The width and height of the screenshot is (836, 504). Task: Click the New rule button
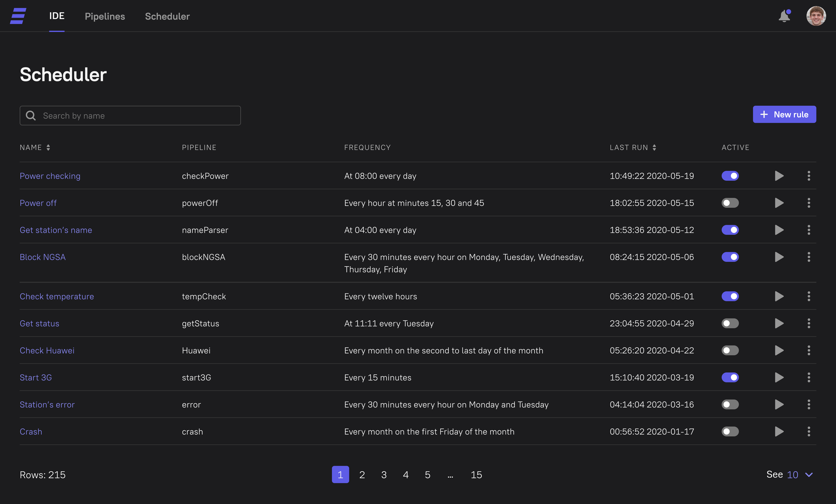click(x=784, y=114)
